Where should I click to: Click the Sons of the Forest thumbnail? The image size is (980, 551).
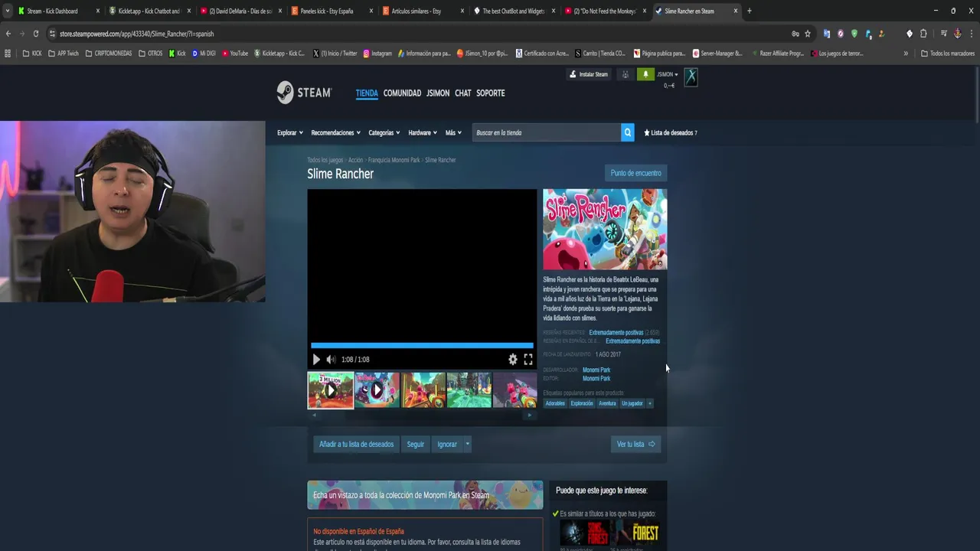586,533
